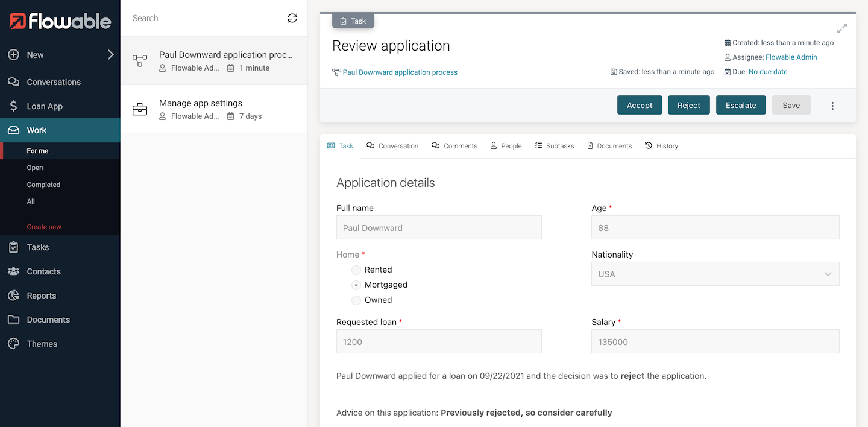Select the Rented radio button for Home
868x427 pixels.
tap(356, 270)
